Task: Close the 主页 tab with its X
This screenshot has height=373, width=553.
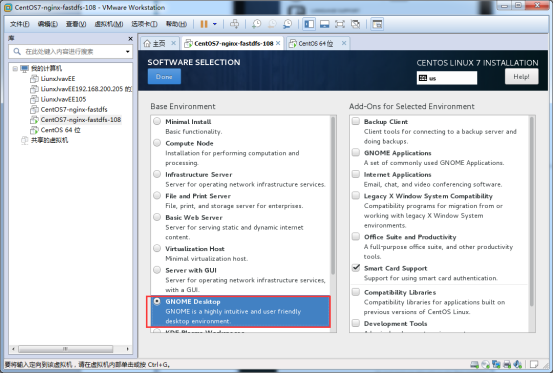Action: pyautogui.click(x=173, y=43)
